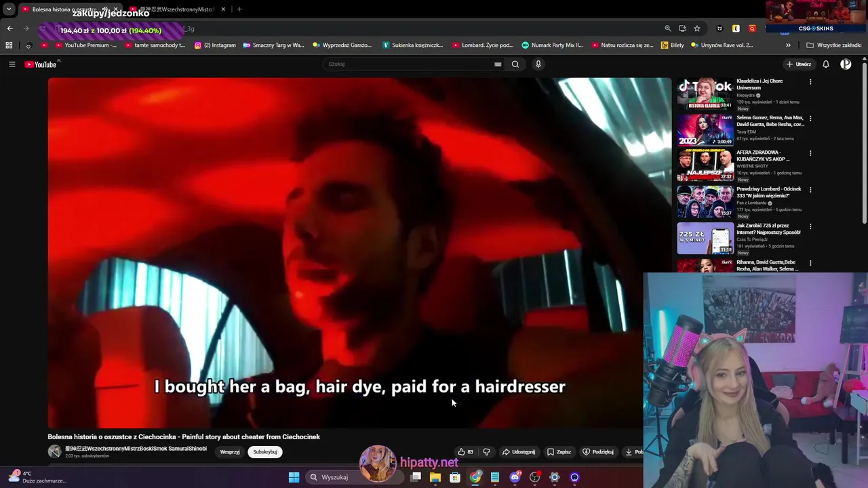Click the magnifier search button
Image resolution: width=868 pixels, height=488 pixels.
click(515, 64)
